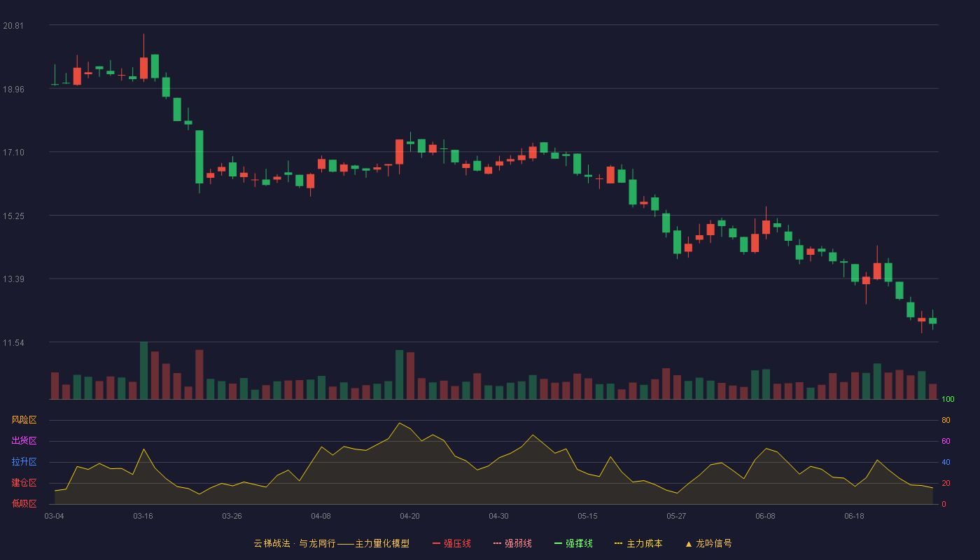Click the orange 80 indicator axis value

pos(946,420)
